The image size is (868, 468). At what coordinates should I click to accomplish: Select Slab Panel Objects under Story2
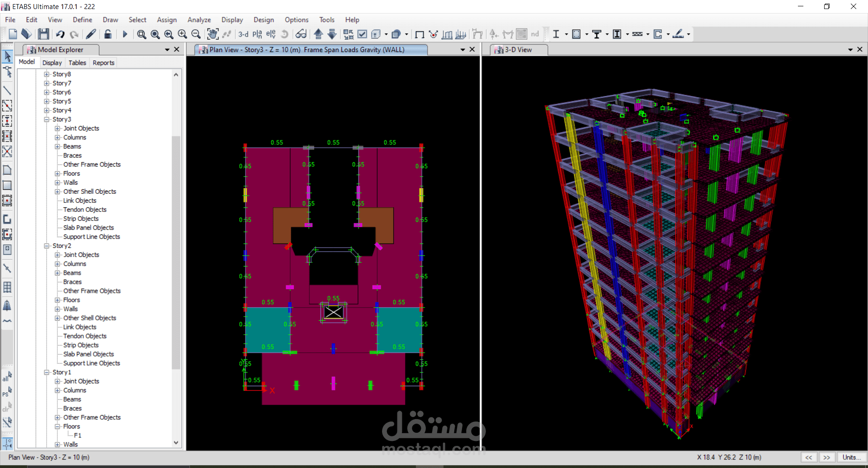[89, 354]
